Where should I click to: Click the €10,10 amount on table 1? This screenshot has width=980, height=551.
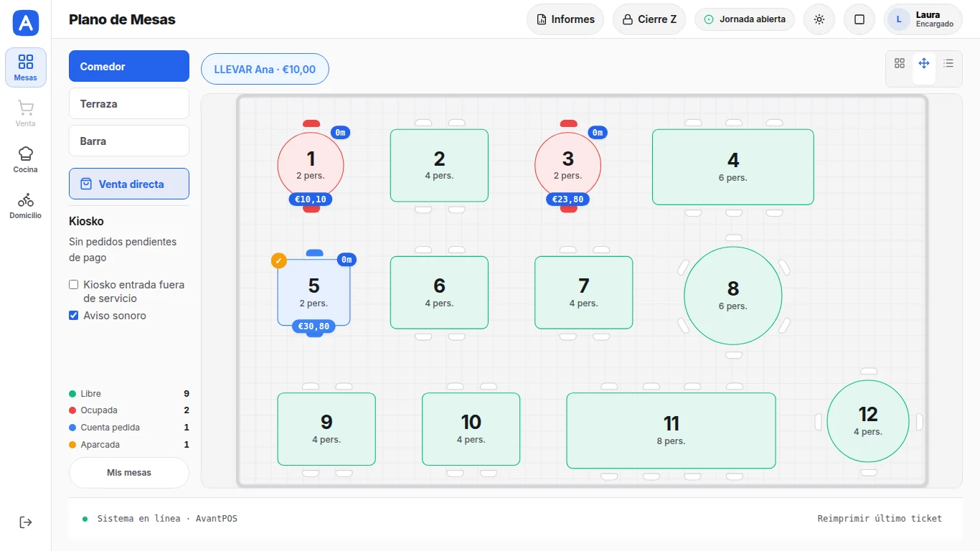311,199
